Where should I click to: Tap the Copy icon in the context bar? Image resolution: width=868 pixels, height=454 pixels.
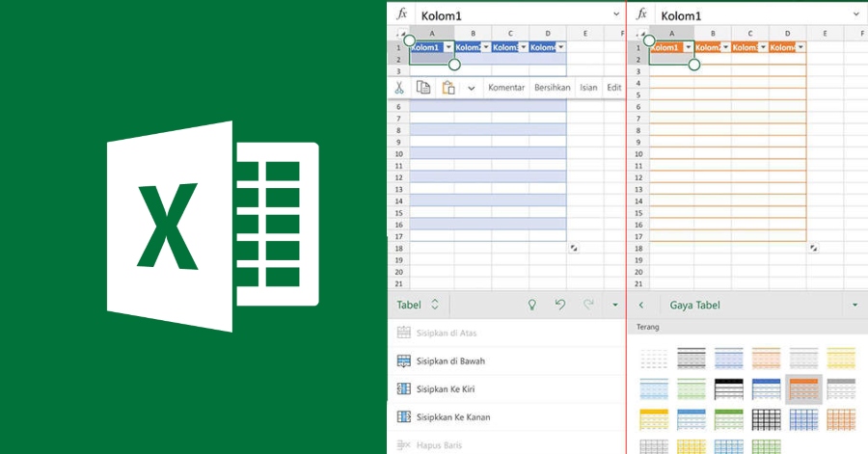(x=423, y=88)
